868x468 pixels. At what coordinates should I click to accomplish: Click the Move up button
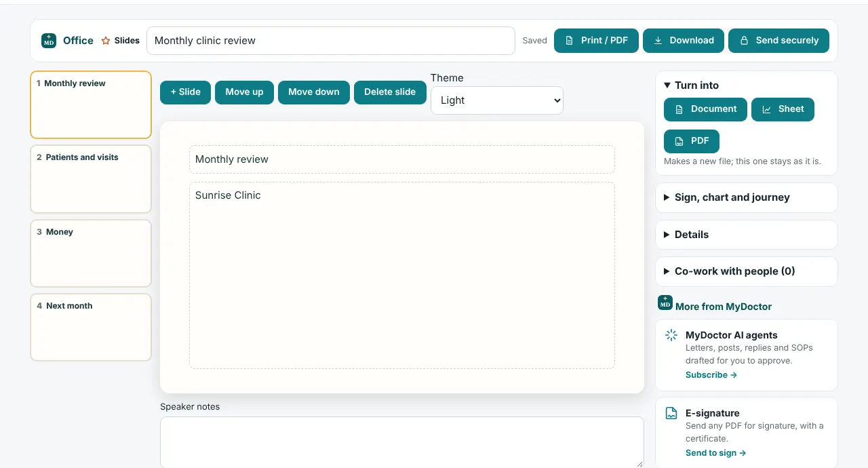tap(244, 92)
